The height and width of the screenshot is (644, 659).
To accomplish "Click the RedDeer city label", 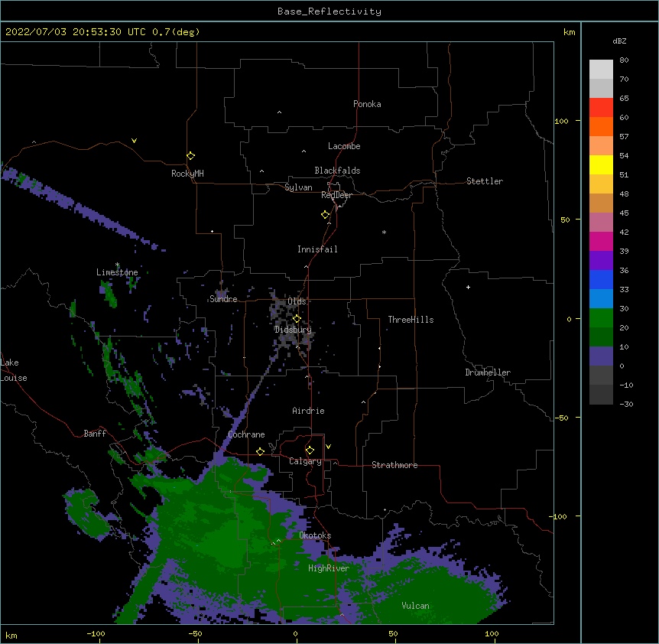I will (336, 195).
